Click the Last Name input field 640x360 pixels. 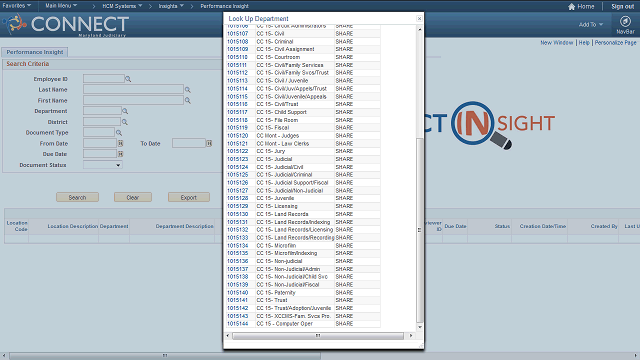pyautogui.click(x=133, y=89)
